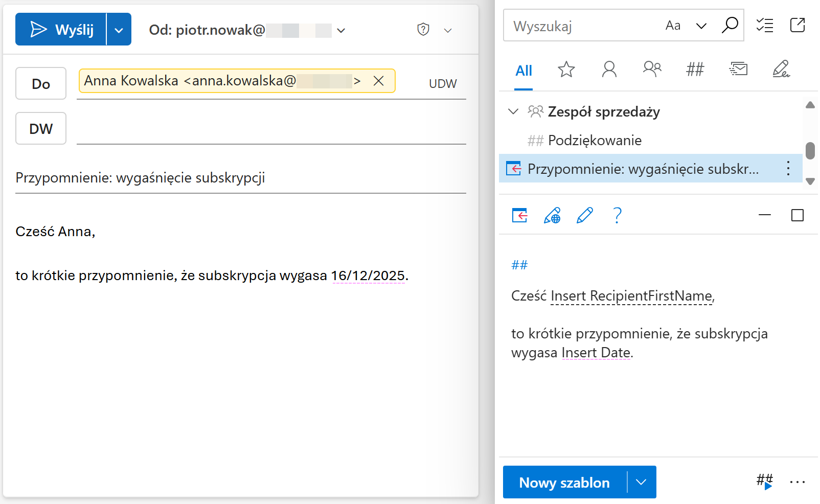Show shared team templates via people icon

[x=652, y=70]
